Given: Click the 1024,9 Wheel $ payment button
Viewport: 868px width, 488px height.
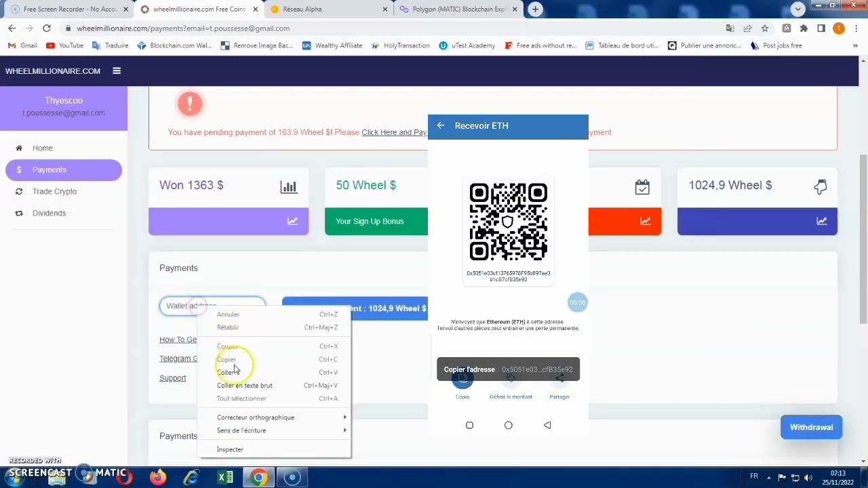Looking at the screenshot, I should pyautogui.click(x=355, y=308).
